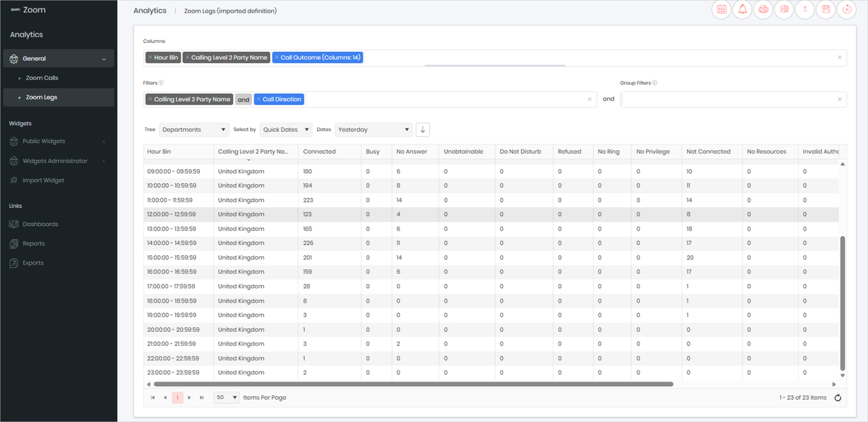Go to next page of results

tap(190, 398)
